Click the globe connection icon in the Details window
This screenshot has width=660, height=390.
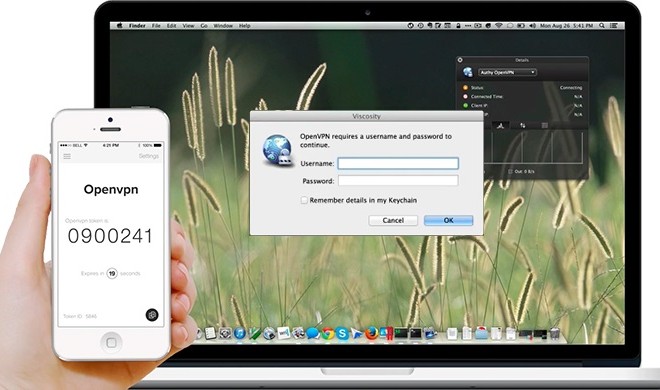click(468, 72)
